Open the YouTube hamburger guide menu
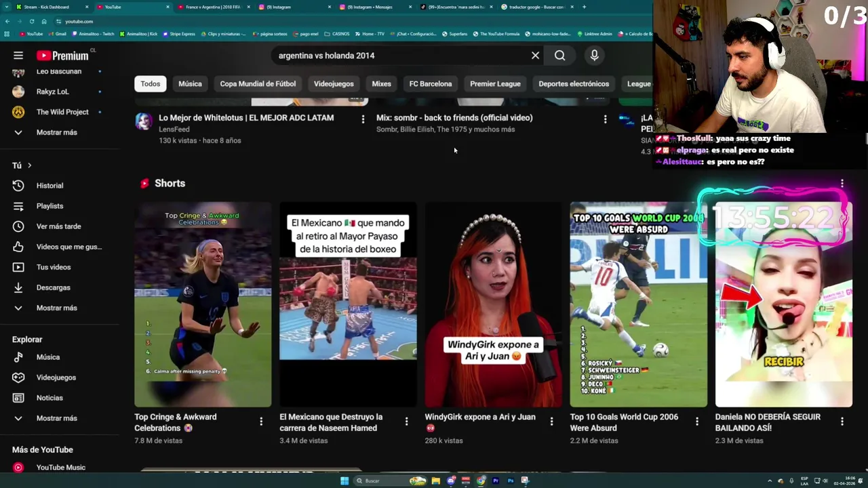 18,56
